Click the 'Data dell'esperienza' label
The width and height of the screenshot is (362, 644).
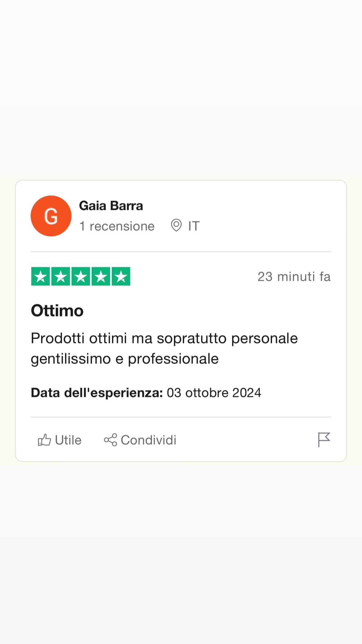97,393
